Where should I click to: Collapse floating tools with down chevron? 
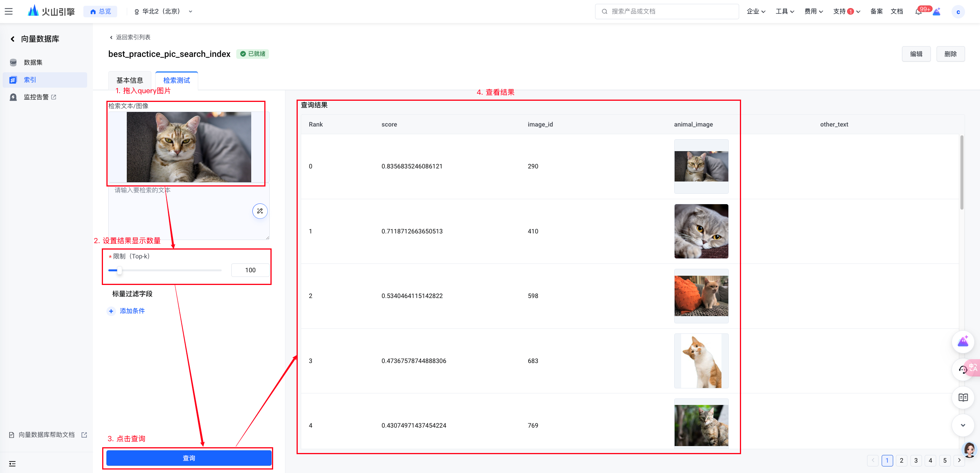click(963, 425)
